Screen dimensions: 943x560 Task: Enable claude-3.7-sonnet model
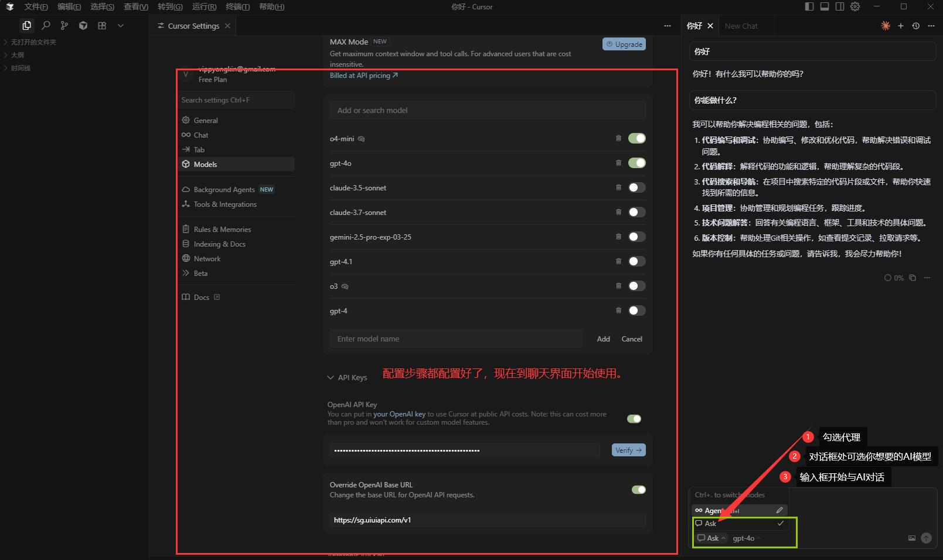(x=636, y=212)
